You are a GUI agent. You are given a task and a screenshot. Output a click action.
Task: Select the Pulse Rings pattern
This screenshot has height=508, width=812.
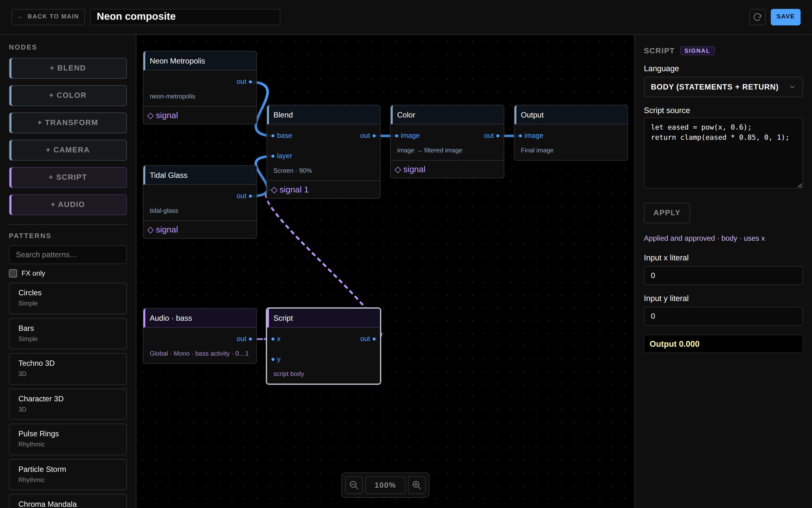[68, 439]
